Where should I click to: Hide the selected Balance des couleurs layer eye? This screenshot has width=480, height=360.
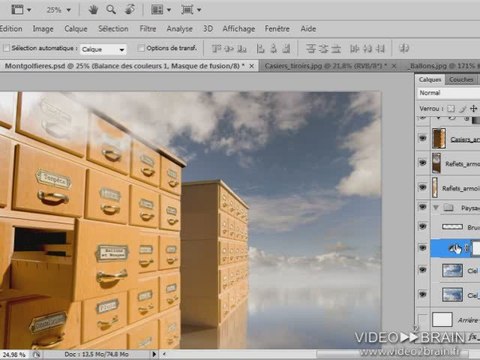[x=423, y=248]
